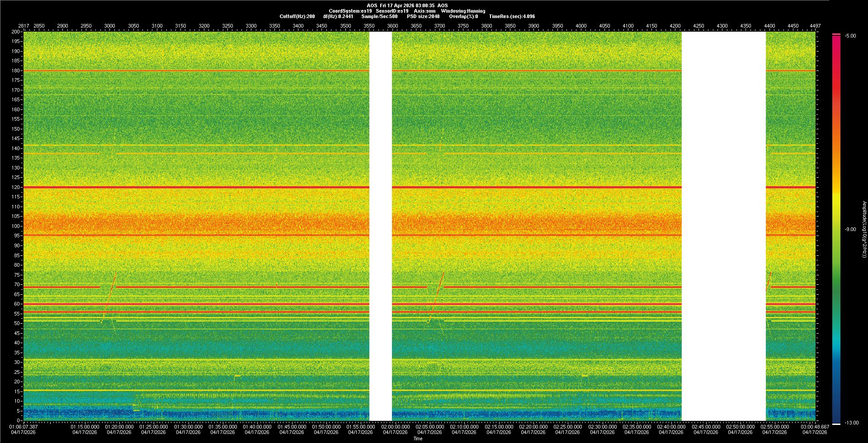Click the 02:30:00.000 time axis label
This screenshot has height=443, width=868.
pyautogui.click(x=602, y=426)
